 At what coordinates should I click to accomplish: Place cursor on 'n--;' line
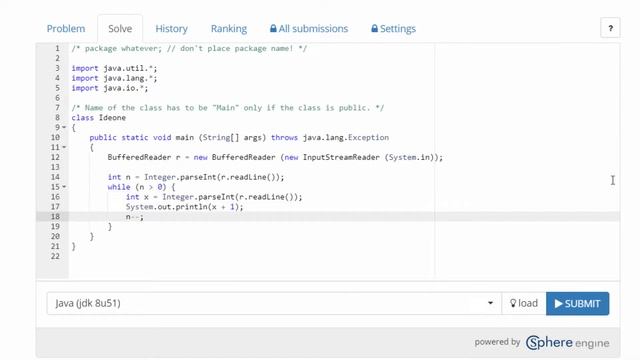click(135, 217)
